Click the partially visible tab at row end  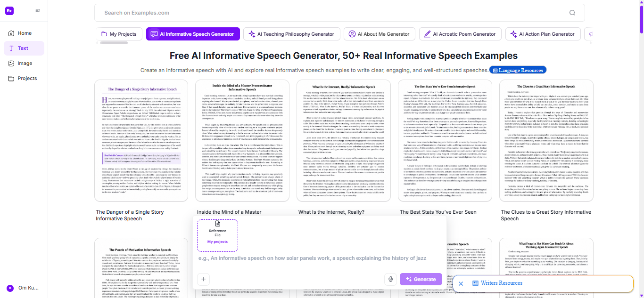[589, 34]
